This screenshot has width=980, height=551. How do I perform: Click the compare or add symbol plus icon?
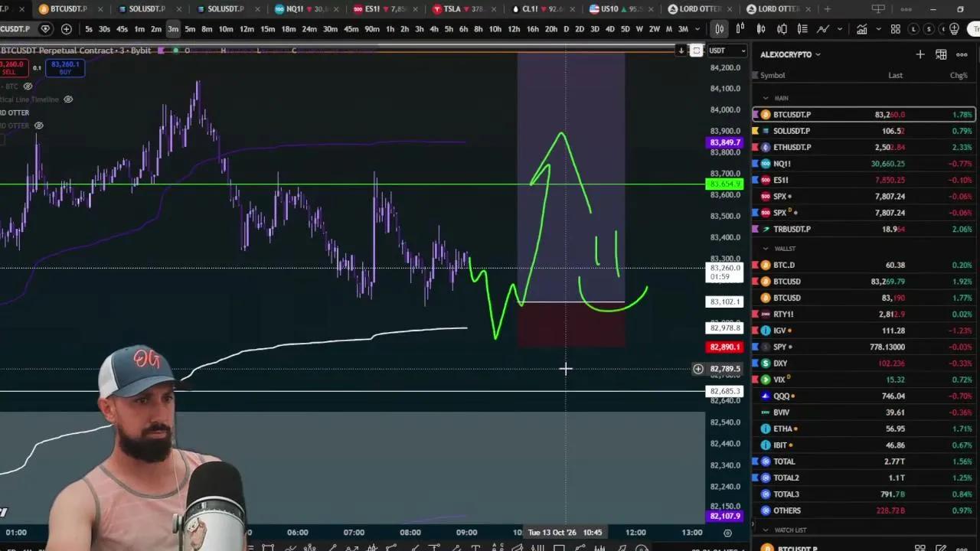67,29
